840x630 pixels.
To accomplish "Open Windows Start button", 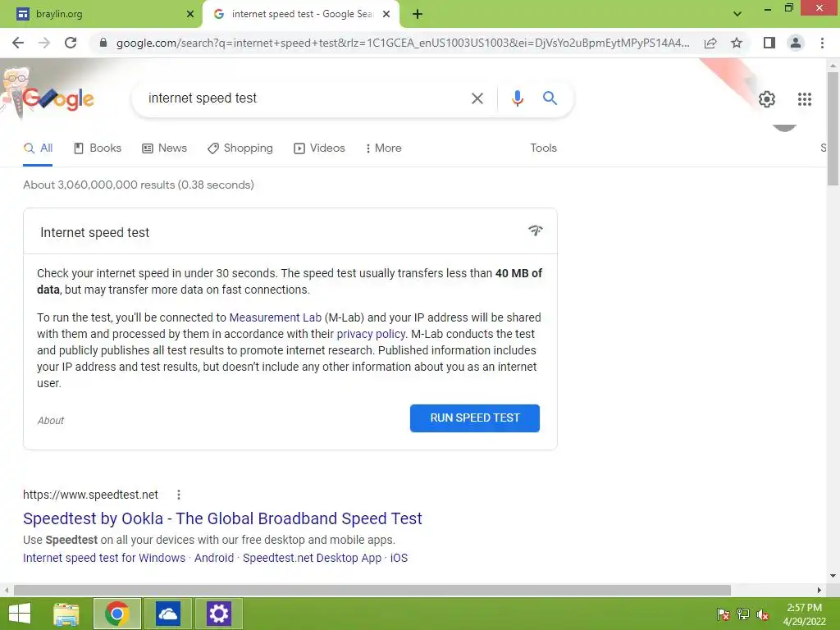I will point(20,614).
